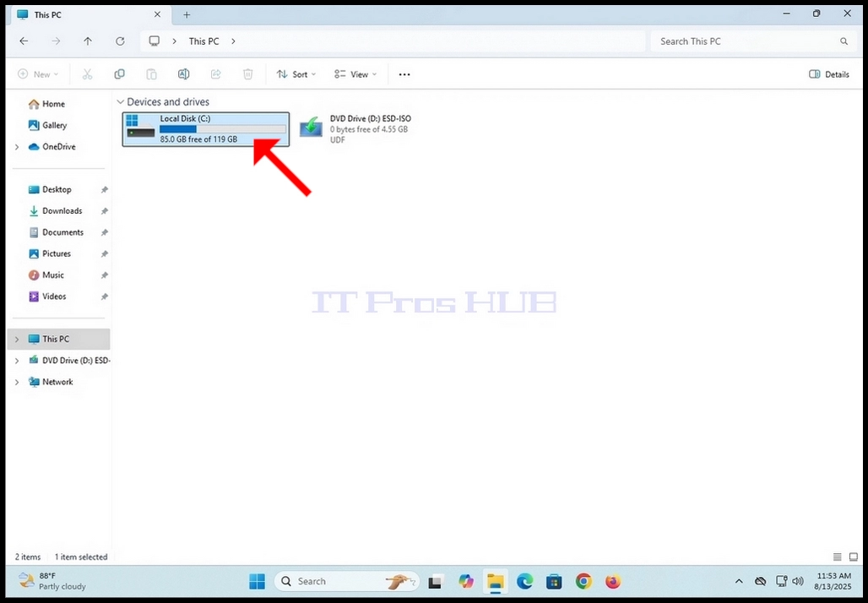The height and width of the screenshot is (603, 868).
Task: Open a new tab with plus button
Action: tap(187, 15)
